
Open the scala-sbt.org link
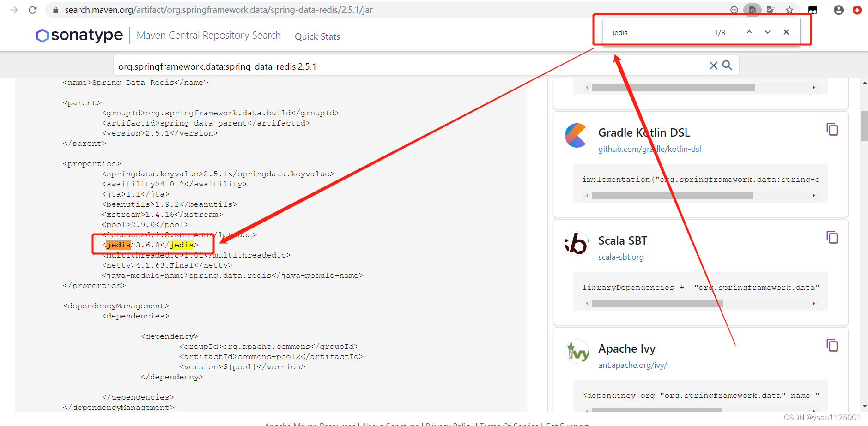point(621,257)
